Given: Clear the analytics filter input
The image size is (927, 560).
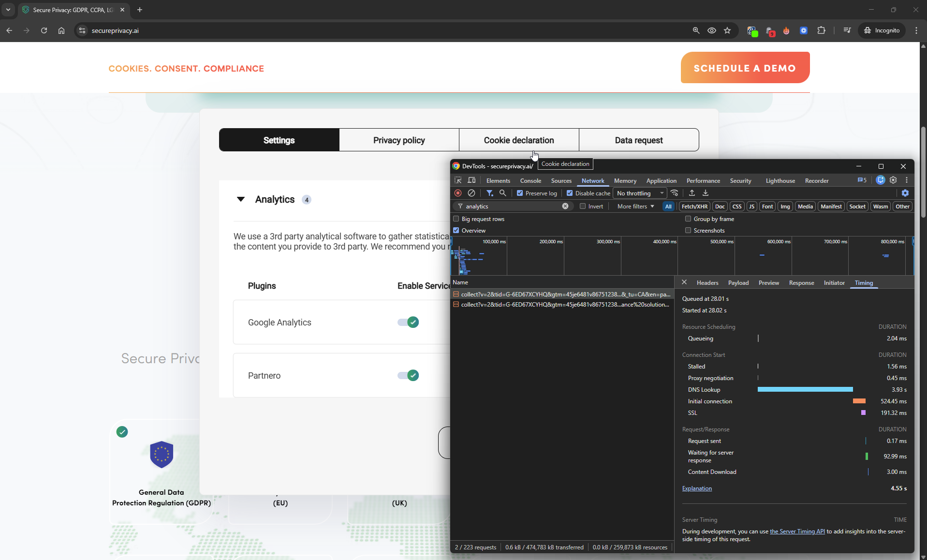Looking at the screenshot, I should point(565,206).
